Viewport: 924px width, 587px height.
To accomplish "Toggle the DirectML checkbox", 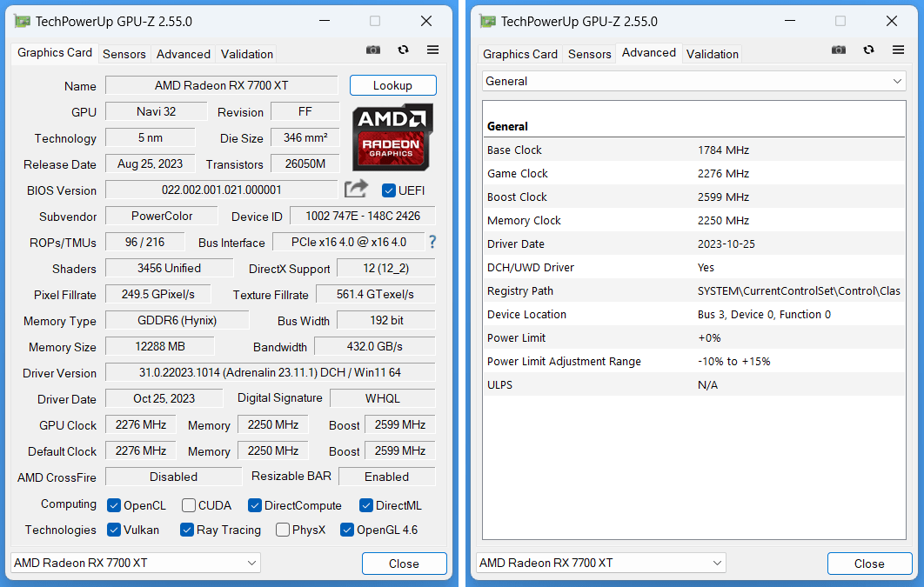I will 366,506.
